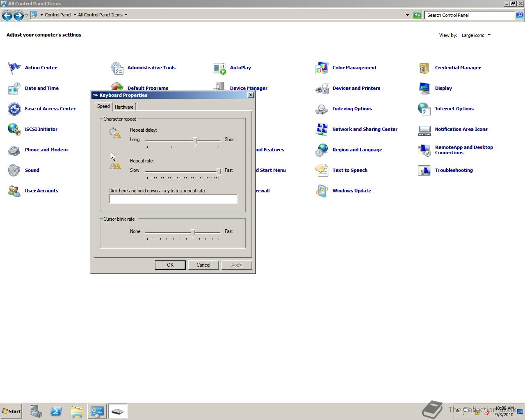The width and height of the screenshot is (525, 420).
Task: Open the Text to Speech icon
Action: 322,170
